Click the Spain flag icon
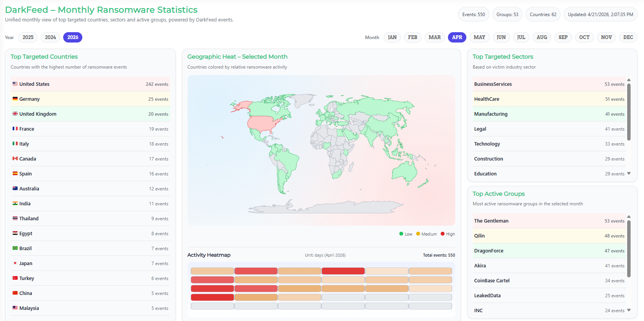Image resolution: width=644 pixels, height=321 pixels. click(15, 174)
